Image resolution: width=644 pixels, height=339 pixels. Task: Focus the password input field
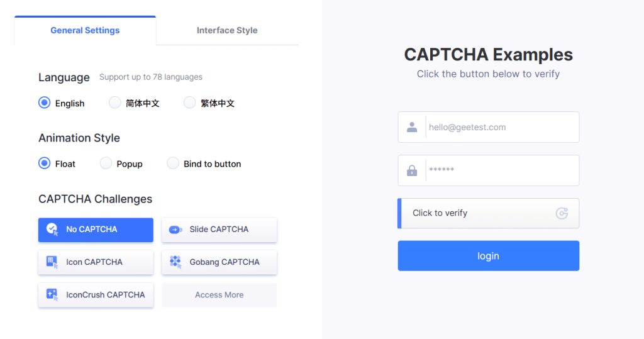pos(488,170)
